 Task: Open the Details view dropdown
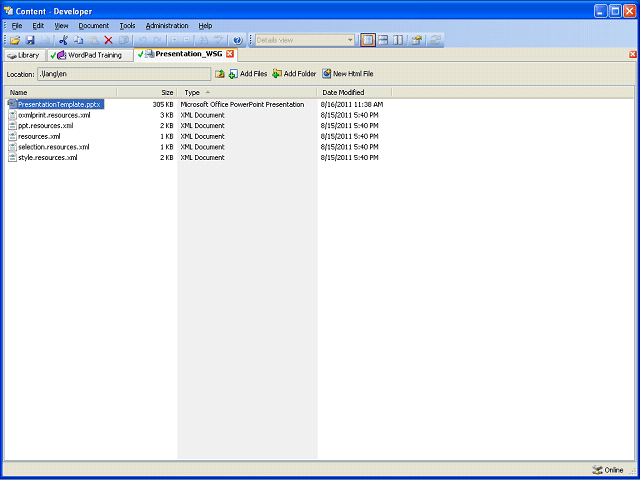click(x=350, y=40)
